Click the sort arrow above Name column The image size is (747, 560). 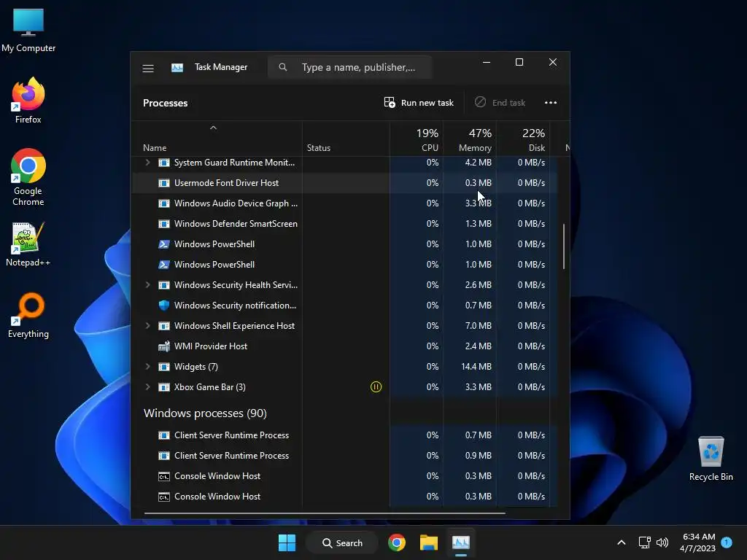(214, 128)
